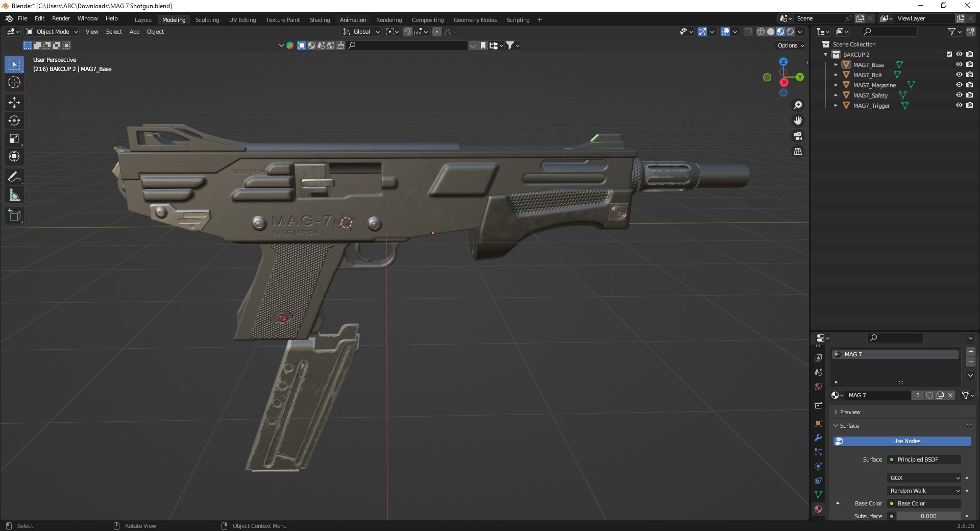Viewport: 980px width, 531px height.
Task: Open the Object Constraints properties tab
Action: point(818,480)
